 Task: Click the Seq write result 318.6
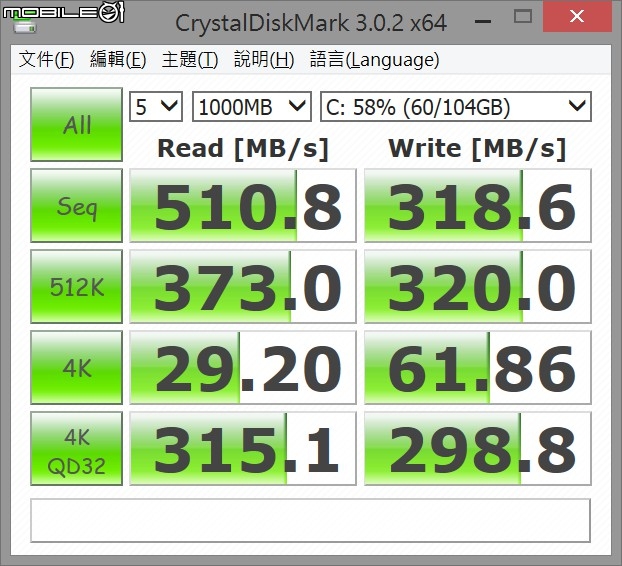pyautogui.click(x=478, y=205)
